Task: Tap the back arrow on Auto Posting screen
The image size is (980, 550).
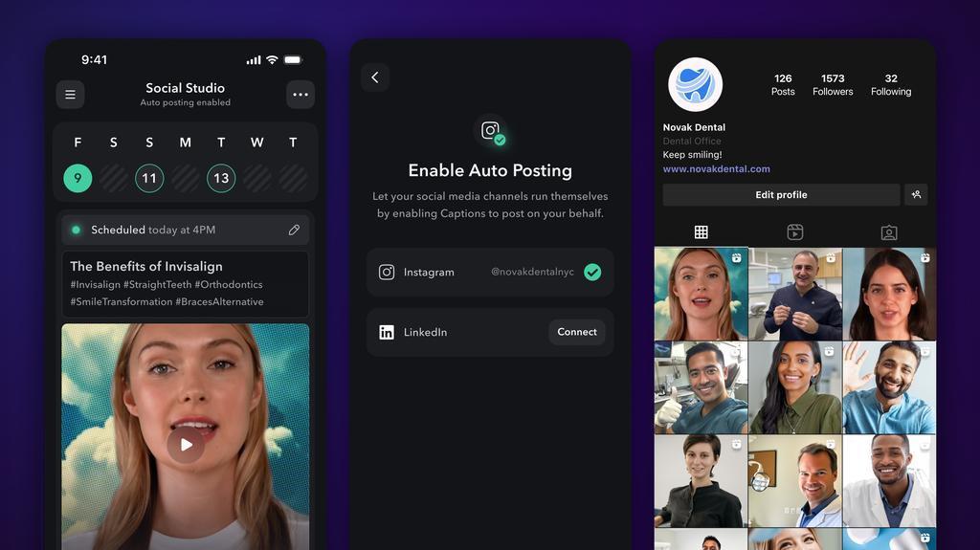Action: [375, 77]
